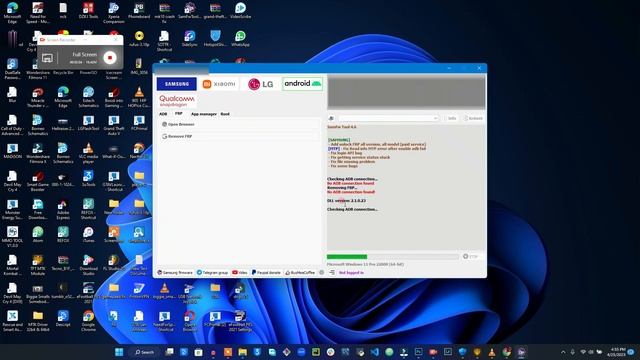Open the Atom desktop shortcut
Viewport: 640px width, 360px height.
point(38,235)
